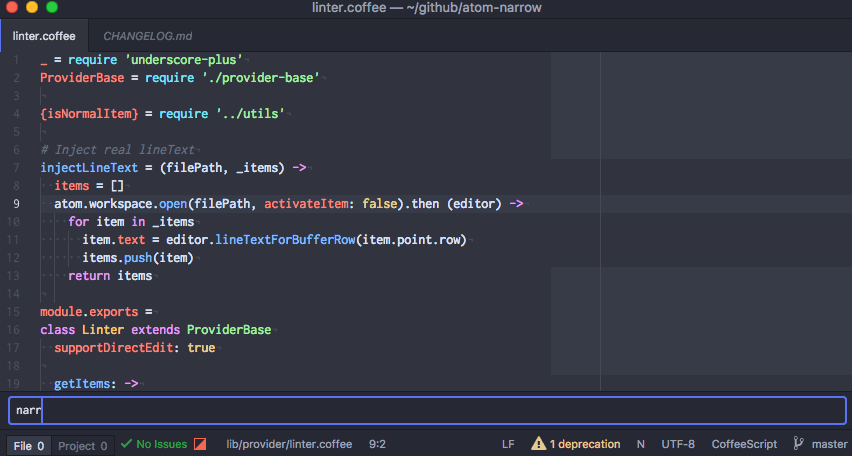Image resolution: width=852 pixels, height=456 pixels.
Task: Click the N vim mode indicator
Action: tap(641, 444)
